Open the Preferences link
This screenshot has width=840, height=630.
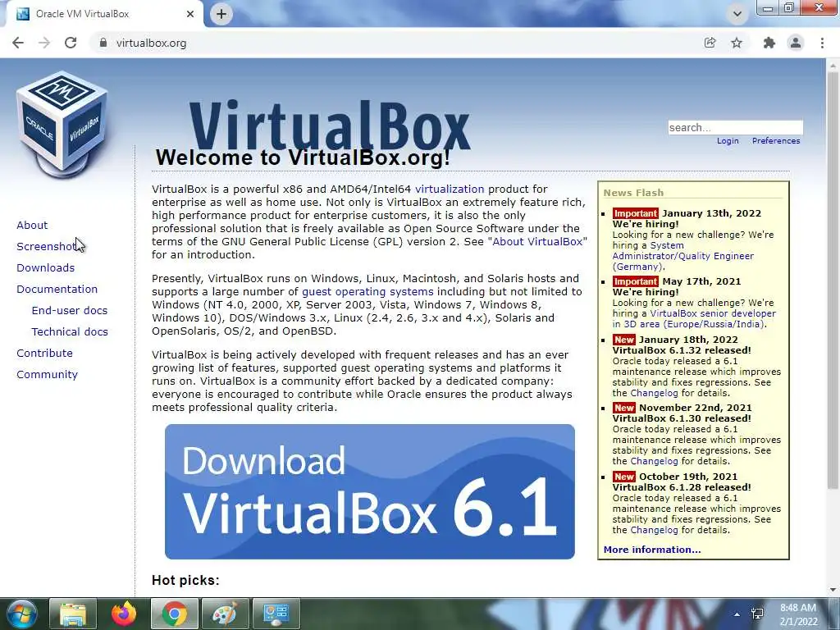click(776, 141)
